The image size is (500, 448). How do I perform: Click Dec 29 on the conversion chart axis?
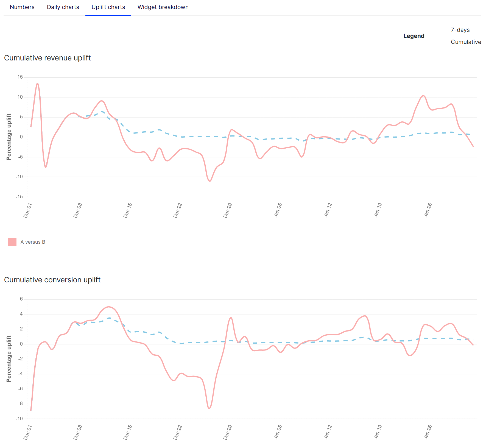228,432
